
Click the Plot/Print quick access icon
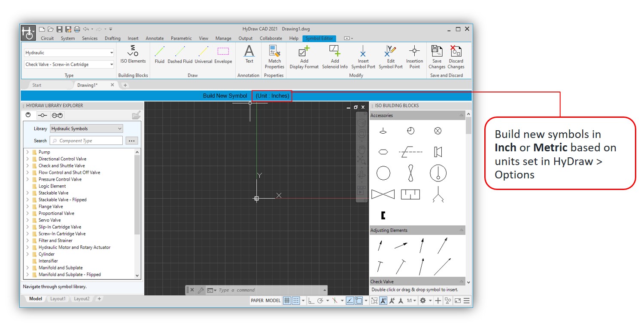77,29
